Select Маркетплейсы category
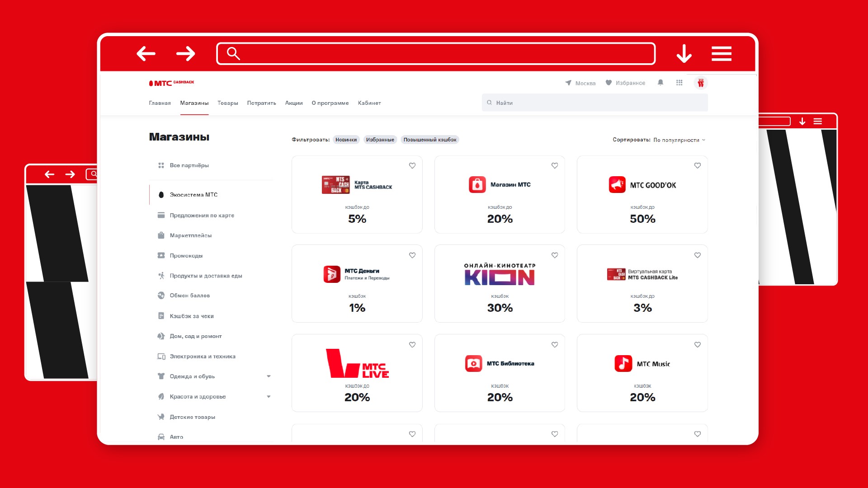868x488 pixels. pyautogui.click(x=184, y=235)
